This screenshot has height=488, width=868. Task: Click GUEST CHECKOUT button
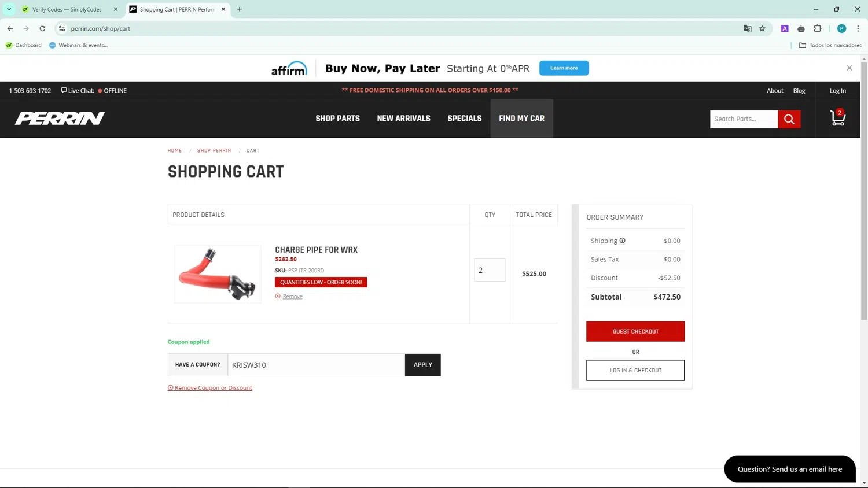click(635, 331)
